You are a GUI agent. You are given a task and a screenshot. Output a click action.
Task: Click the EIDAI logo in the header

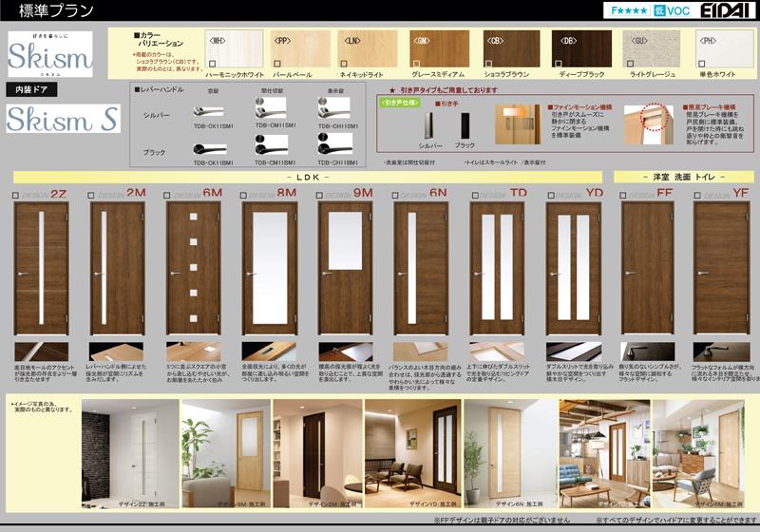pyautogui.click(x=723, y=9)
